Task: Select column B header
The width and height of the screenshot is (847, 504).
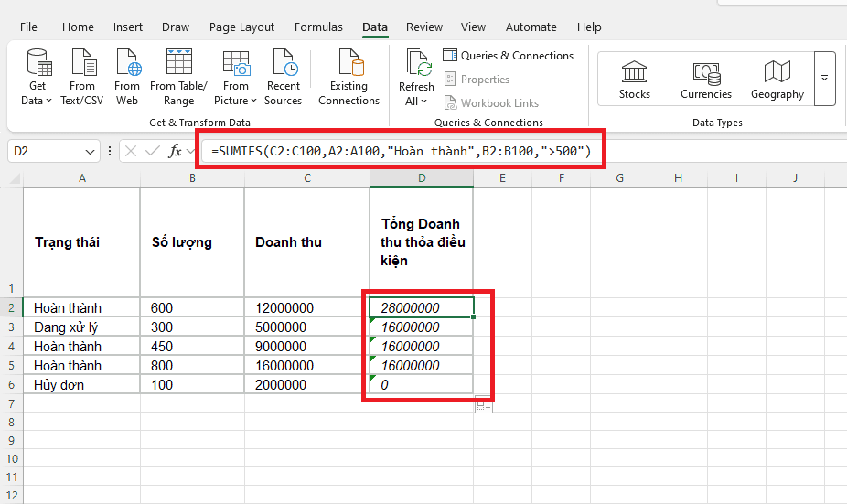Action: [192, 178]
